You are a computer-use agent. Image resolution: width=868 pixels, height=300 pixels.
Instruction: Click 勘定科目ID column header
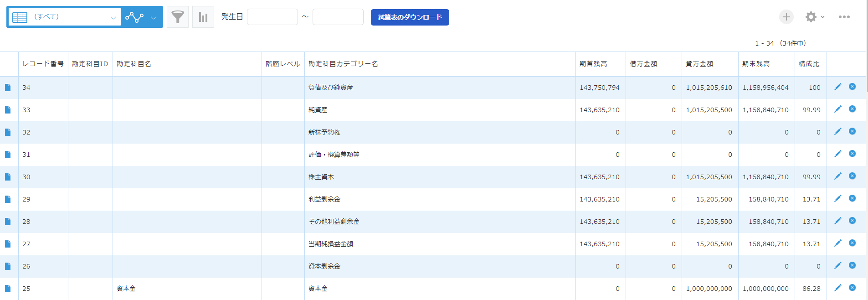[90, 64]
